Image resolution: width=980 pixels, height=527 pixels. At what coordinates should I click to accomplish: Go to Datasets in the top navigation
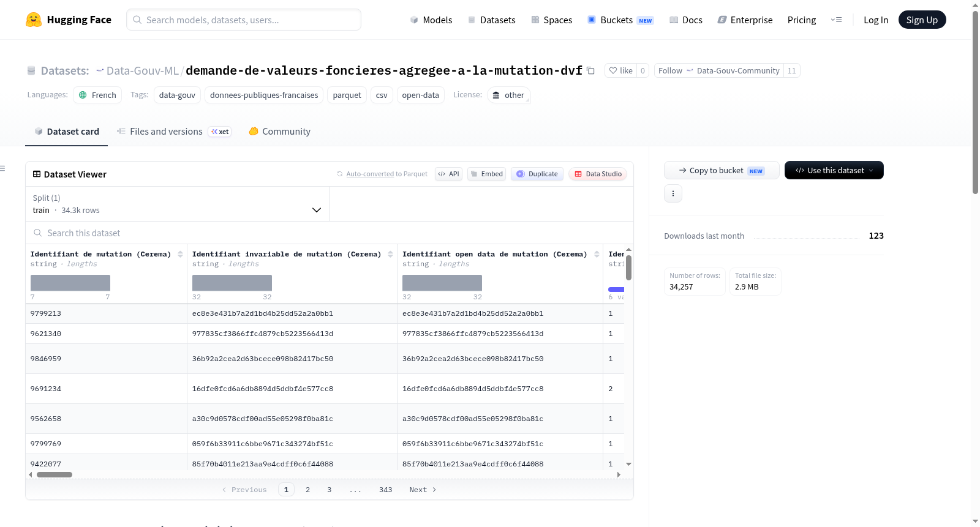[x=491, y=20]
